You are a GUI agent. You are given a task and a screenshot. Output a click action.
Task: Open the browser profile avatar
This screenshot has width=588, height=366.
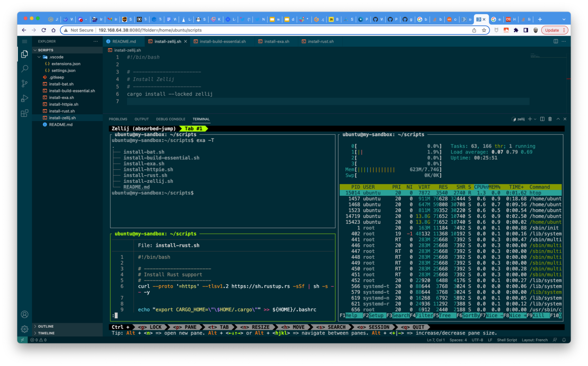(535, 30)
